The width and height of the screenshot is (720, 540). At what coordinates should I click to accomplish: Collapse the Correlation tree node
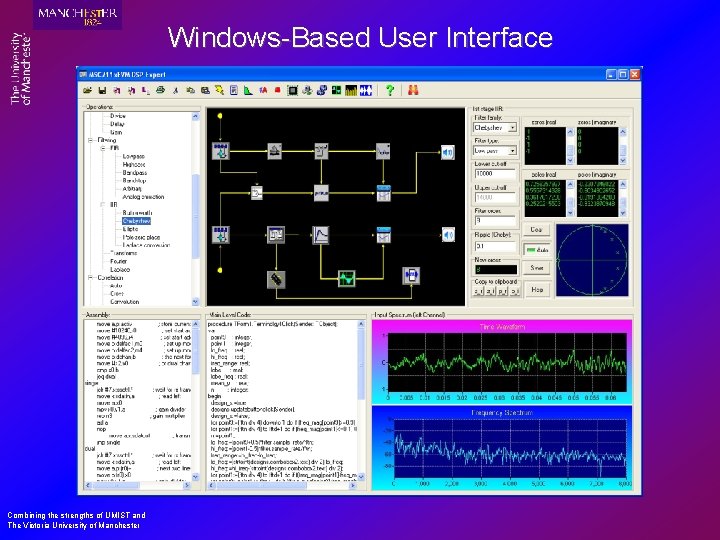90,278
